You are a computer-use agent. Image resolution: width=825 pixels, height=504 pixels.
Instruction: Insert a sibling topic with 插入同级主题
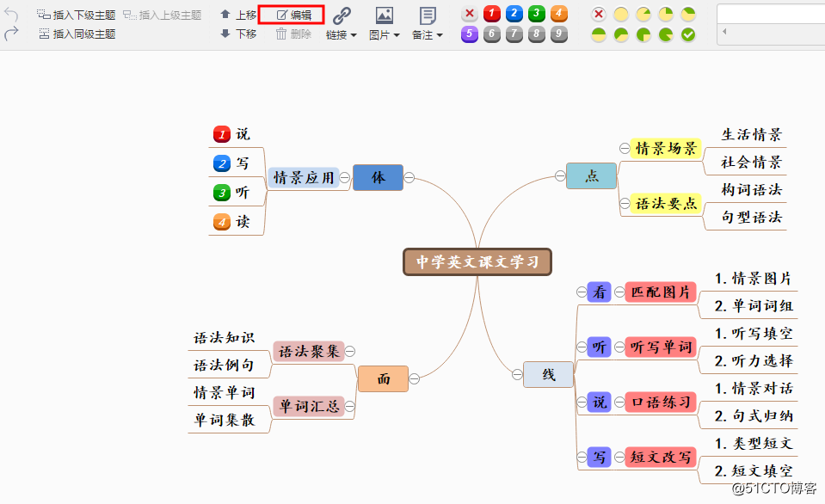tap(77, 34)
